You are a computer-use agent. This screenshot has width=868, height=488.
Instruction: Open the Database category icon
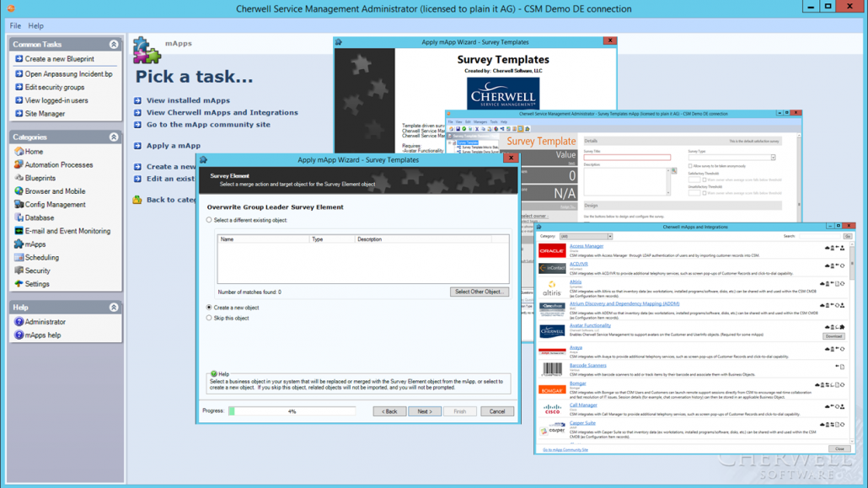point(19,217)
